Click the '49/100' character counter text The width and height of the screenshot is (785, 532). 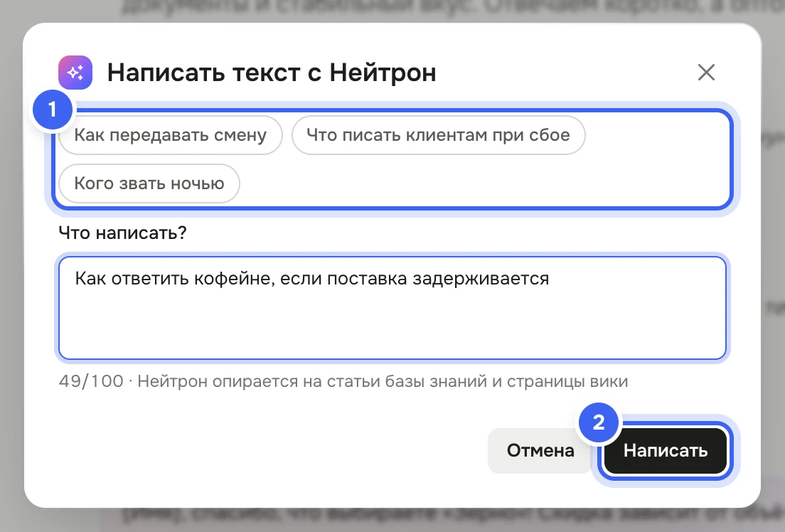pos(91,381)
